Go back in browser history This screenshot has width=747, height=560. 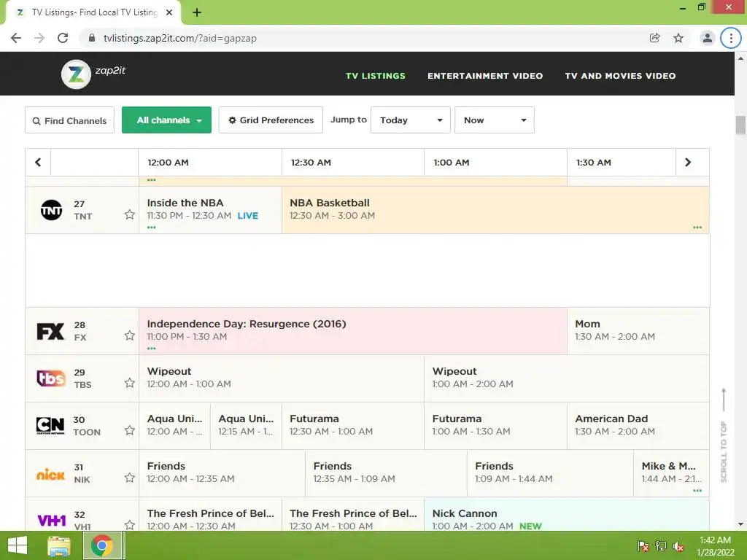point(16,38)
